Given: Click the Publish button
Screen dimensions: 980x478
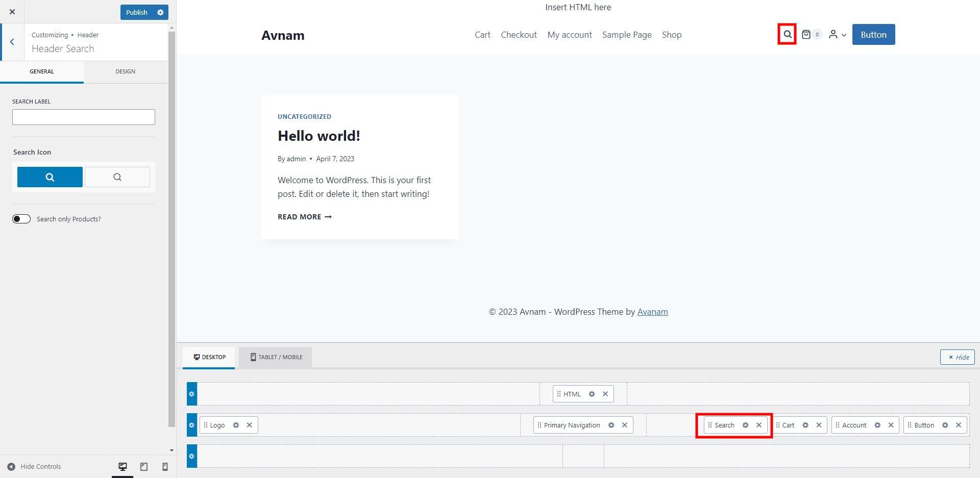Looking at the screenshot, I should click(136, 12).
